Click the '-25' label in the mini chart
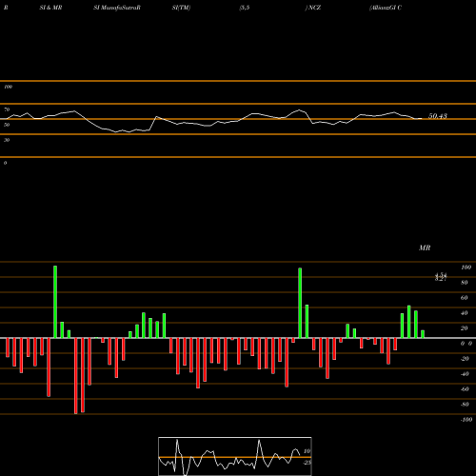Image resolution: width=476 pixels, height=476 pixels. click(x=307, y=463)
